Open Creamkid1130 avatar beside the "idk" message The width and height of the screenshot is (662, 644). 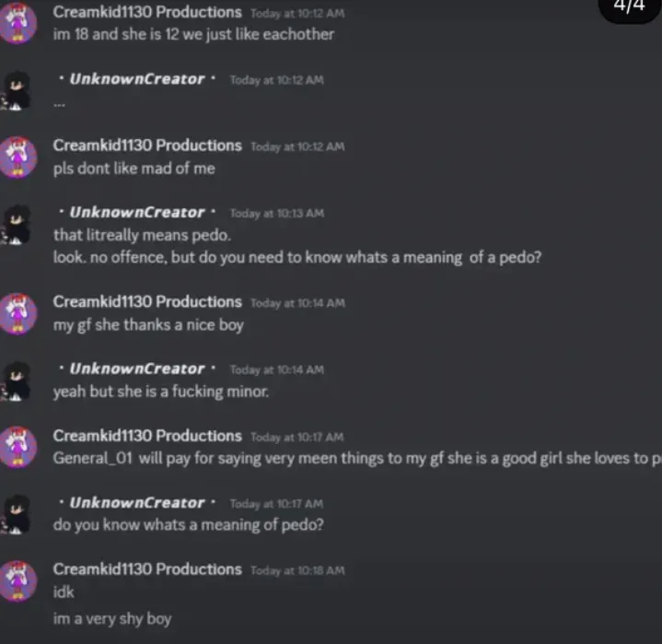[x=17, y=581]
